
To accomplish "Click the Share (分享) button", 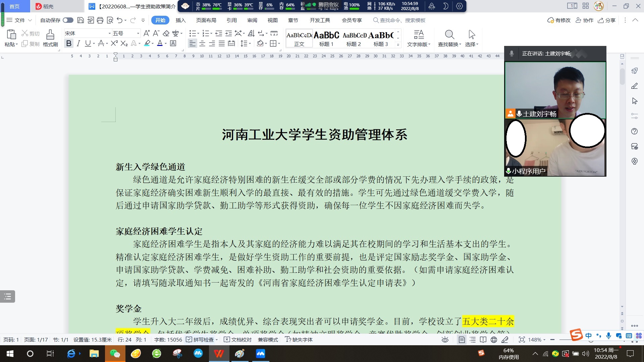I will 607,20.
